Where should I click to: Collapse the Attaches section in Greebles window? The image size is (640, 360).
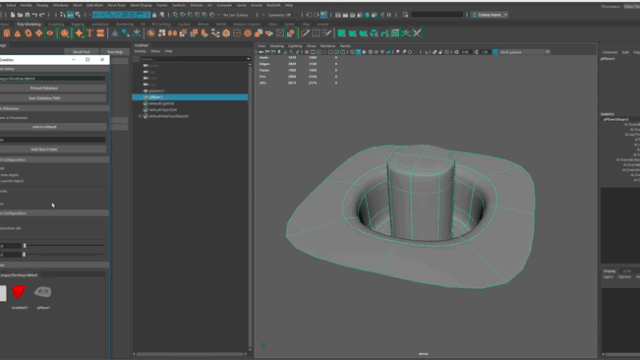coord(54,109)
